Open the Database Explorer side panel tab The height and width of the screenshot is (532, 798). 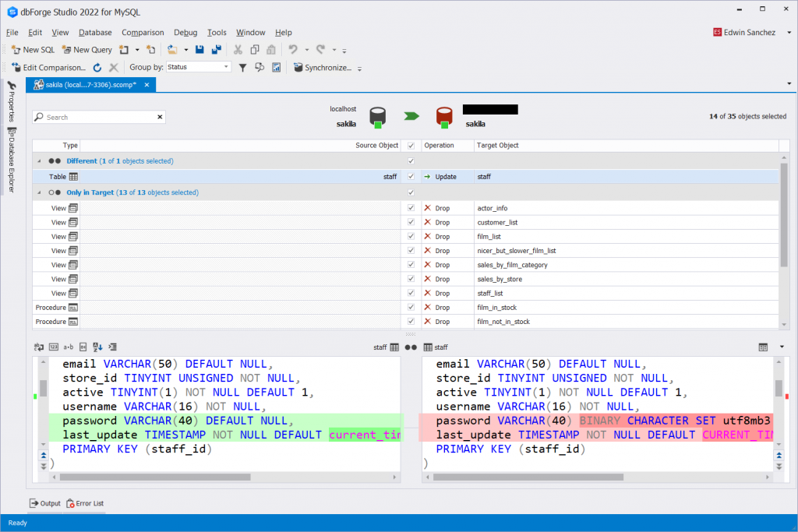point(11,160)
